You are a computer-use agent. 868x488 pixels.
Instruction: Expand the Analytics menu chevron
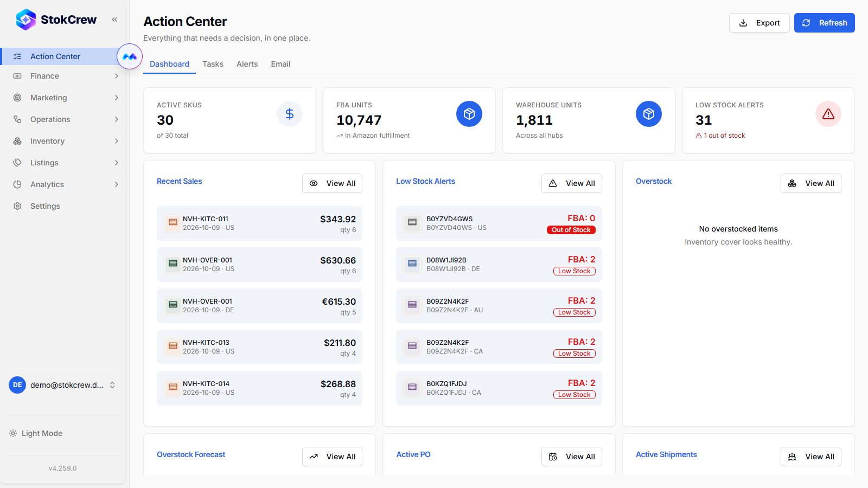pyautogui.click(x=117, y=184)
